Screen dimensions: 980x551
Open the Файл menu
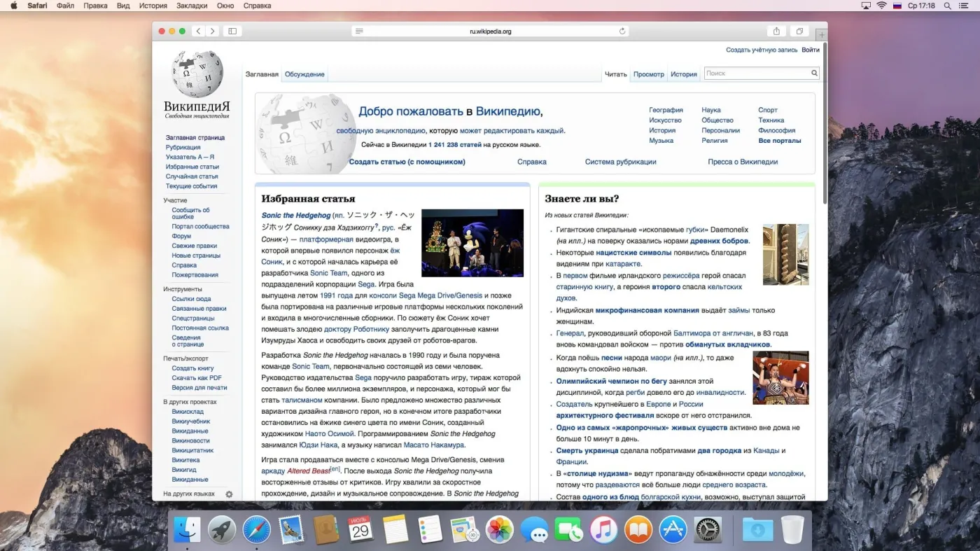point(65,6)
